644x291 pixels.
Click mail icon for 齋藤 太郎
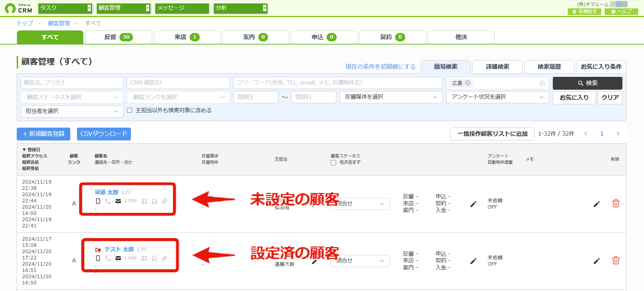click(118, 201)
